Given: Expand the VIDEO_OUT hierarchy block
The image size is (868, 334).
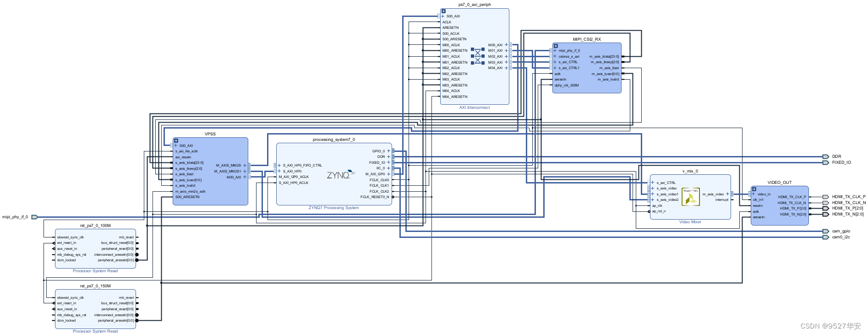Looking at the screenshot, I should click(754, 189).
